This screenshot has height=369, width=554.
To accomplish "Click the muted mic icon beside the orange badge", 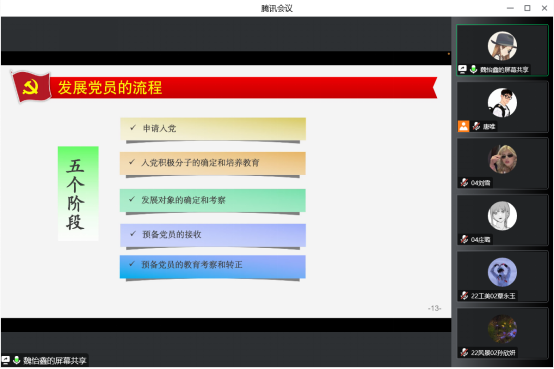I will pyautogui.click(x=476, y=126).
